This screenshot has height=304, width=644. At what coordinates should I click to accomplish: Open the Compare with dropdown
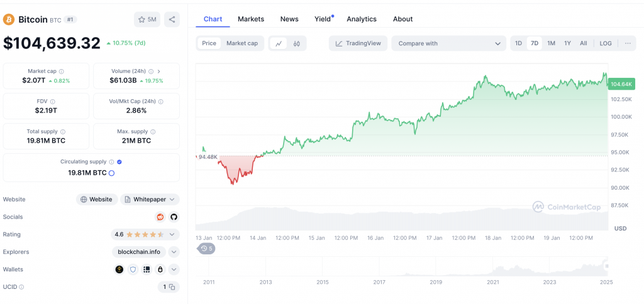448,43
